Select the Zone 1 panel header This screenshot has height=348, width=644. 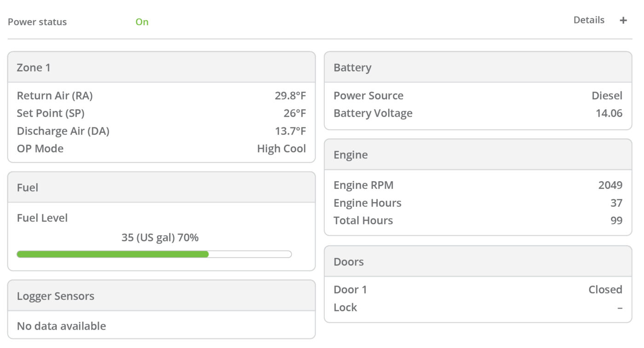click(x=161, y=68)
